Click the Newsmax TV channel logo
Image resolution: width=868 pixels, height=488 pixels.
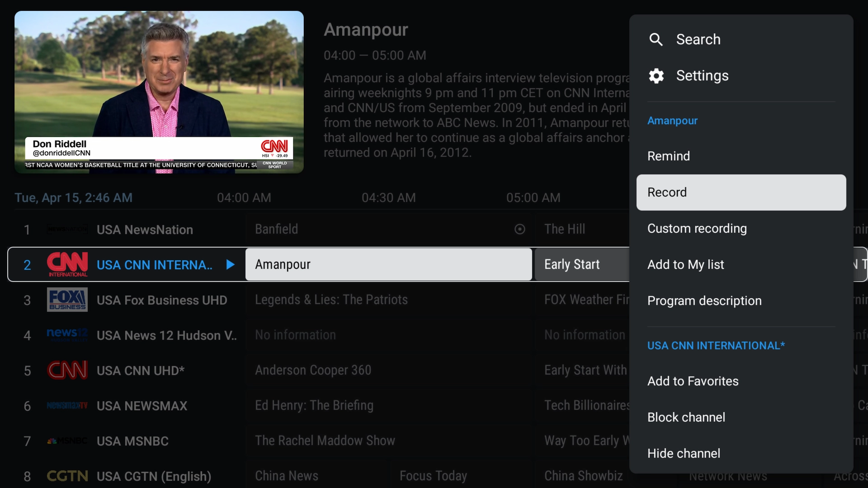point(67,406)
